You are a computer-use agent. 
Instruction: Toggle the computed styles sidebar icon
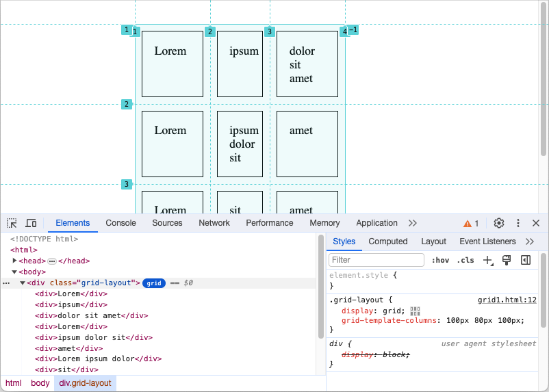tap(526, 260)
